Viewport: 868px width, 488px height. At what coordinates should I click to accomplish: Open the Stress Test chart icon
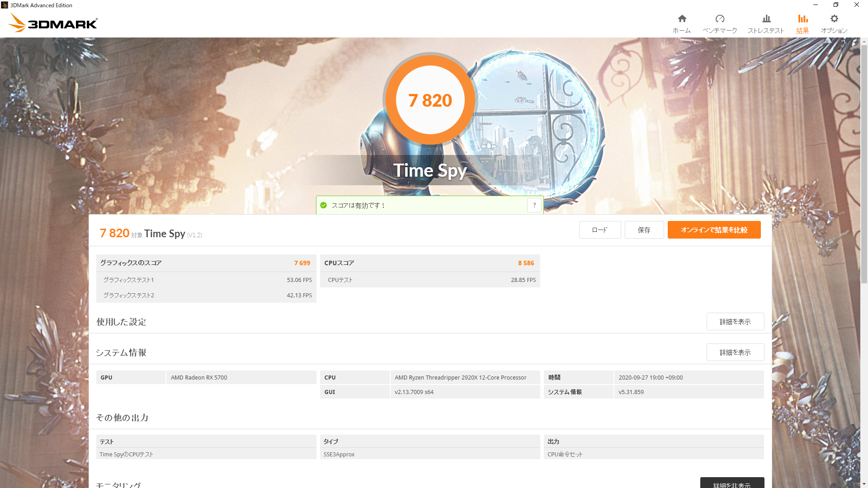(x=766, y=19)
